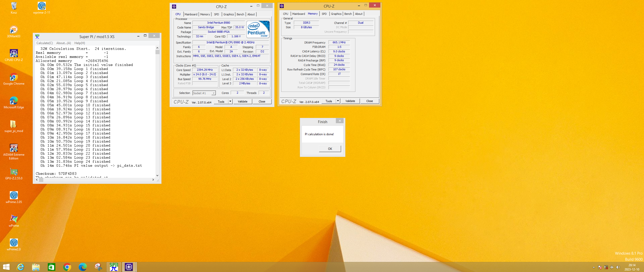
Task: Switch to Graphics tab in right CPU-Z window
Action: click(336, 14)
